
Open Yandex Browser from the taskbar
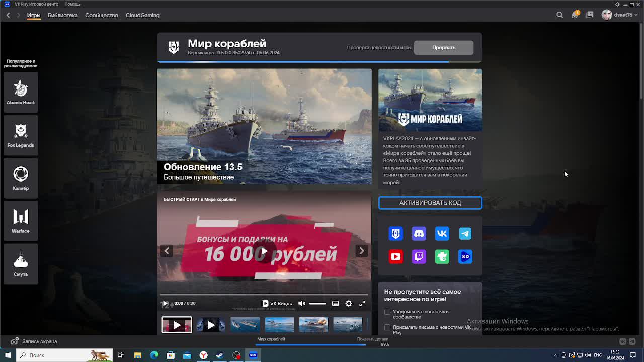tap(203, 355)
